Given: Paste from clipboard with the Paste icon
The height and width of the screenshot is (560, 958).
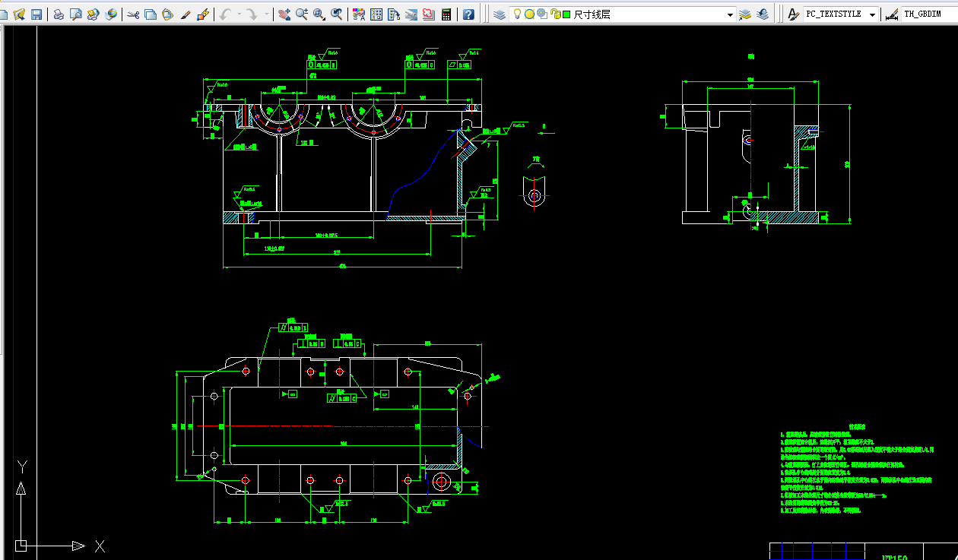Looking at the screenshot, I should coord(167,14).
